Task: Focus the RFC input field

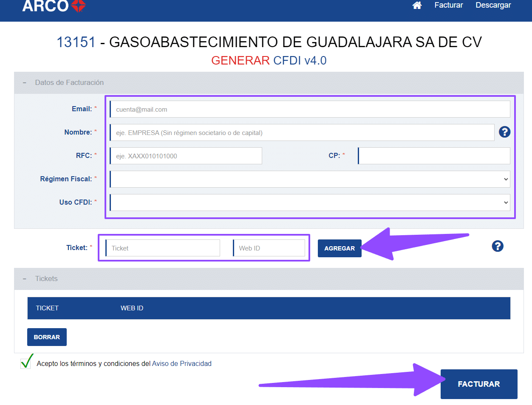Action: click(186, 156)
